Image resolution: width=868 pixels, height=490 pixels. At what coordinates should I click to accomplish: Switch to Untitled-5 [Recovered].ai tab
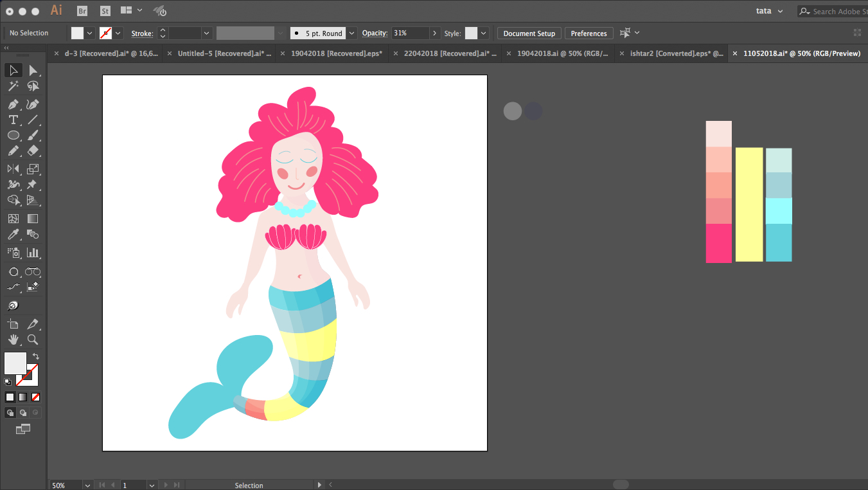pyautogui.click(x=224, y=53)
